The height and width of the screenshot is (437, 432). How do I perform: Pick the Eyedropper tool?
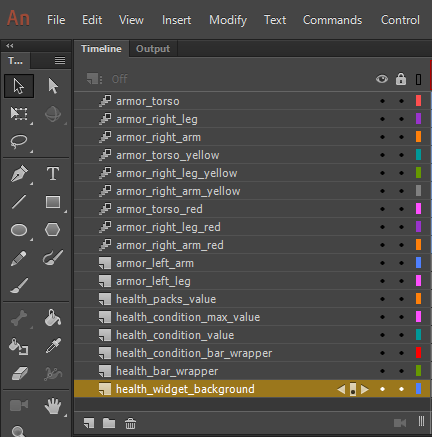(53, 346)
